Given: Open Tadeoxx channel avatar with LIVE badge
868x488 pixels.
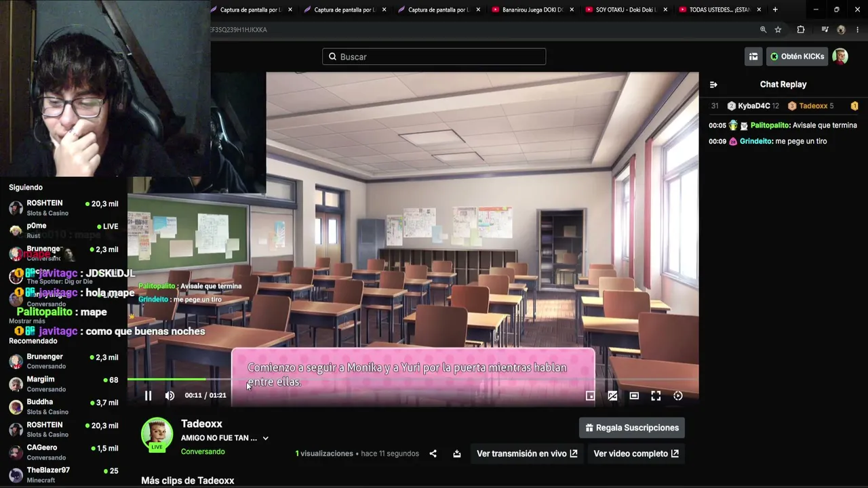Looking at the screenshot, I should click(x=157, y=434).
